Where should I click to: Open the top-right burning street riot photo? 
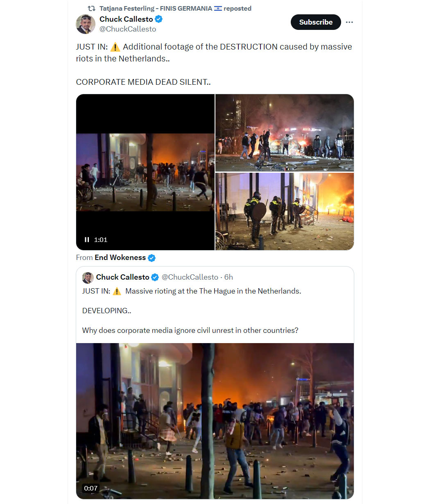tap(285, 133)
